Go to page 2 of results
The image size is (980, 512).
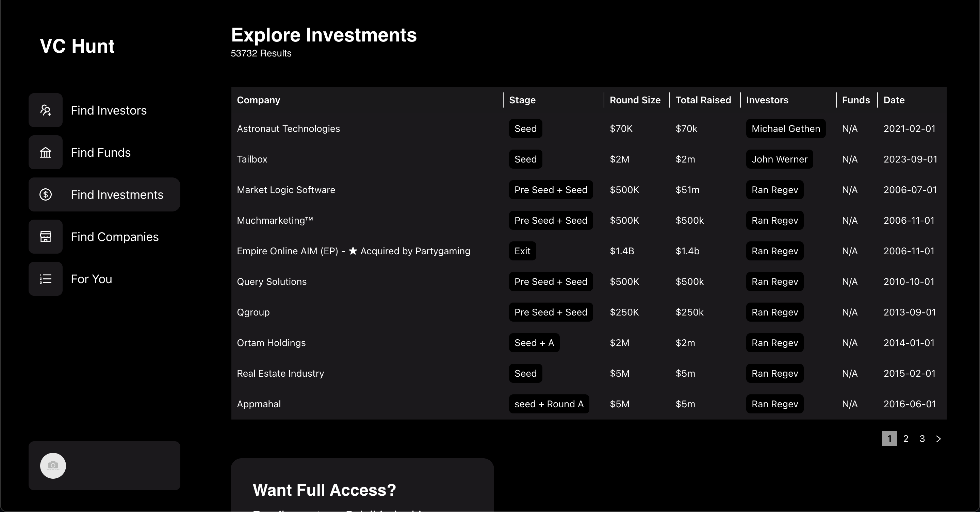click(906, 439)
